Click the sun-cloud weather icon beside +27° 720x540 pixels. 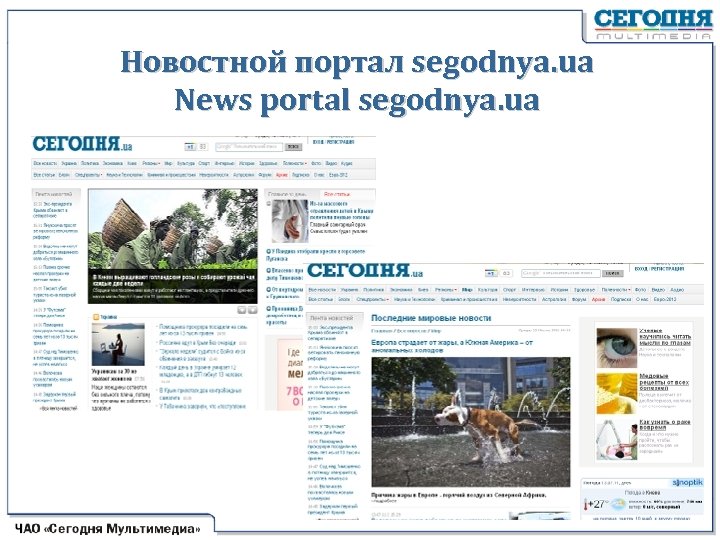tap(618, 504)
